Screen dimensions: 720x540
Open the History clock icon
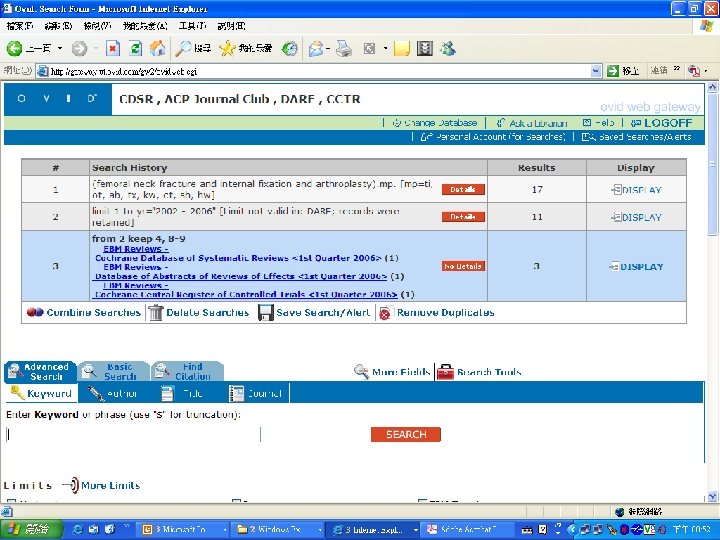tap(289, 48)
